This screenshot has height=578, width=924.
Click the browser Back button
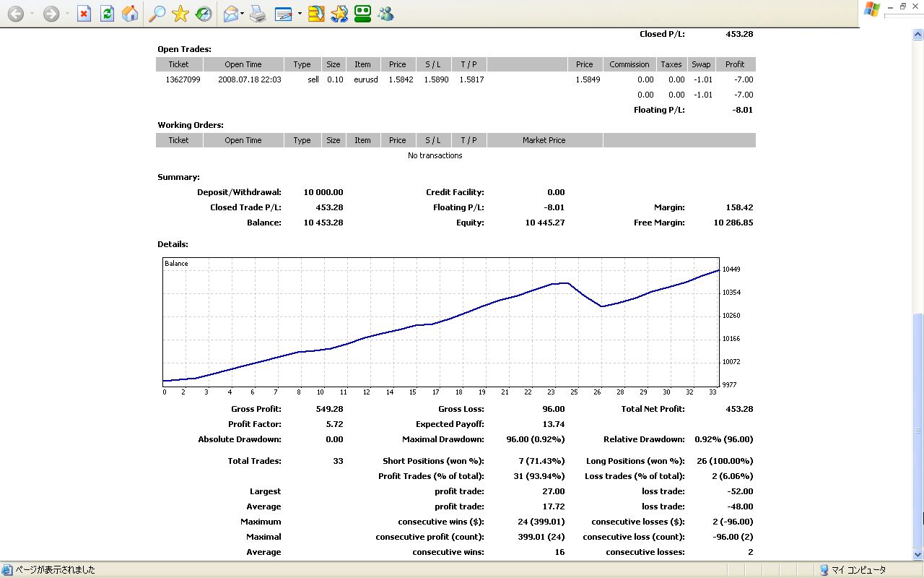tap(15, 14)
